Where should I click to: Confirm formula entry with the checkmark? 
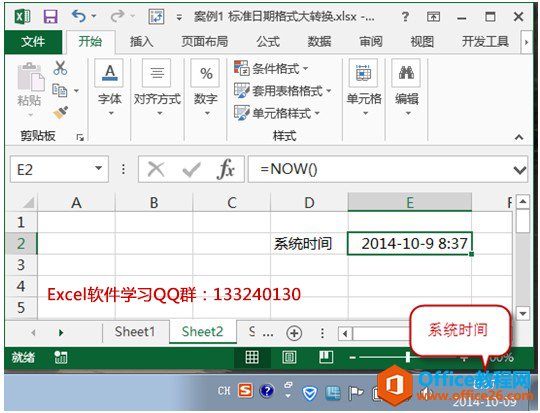191,169
